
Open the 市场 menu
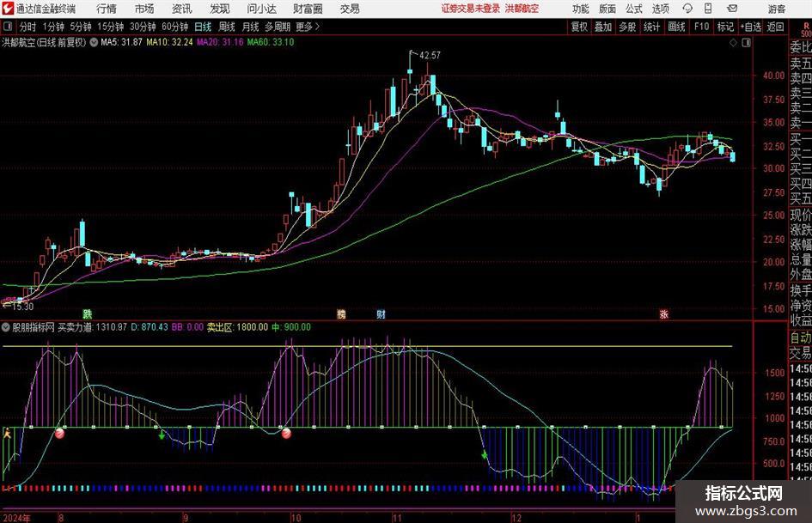(144, 9)
